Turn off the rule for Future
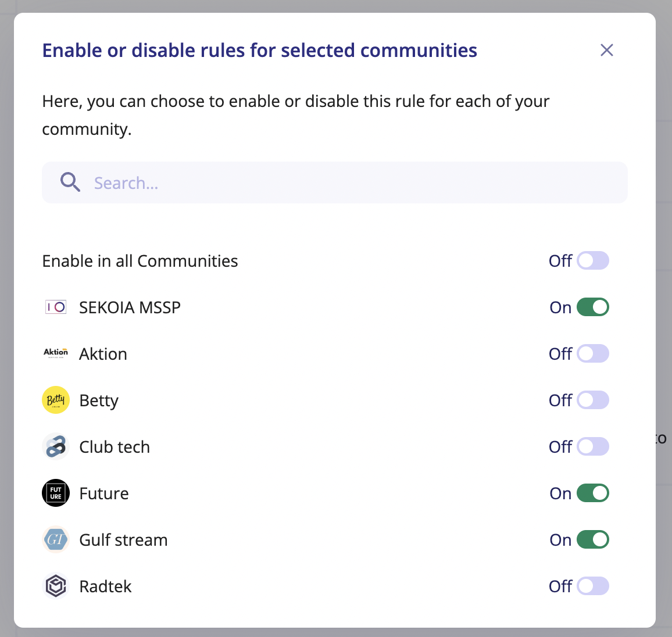This screenshot has width=672, height=637. point(593,493)
